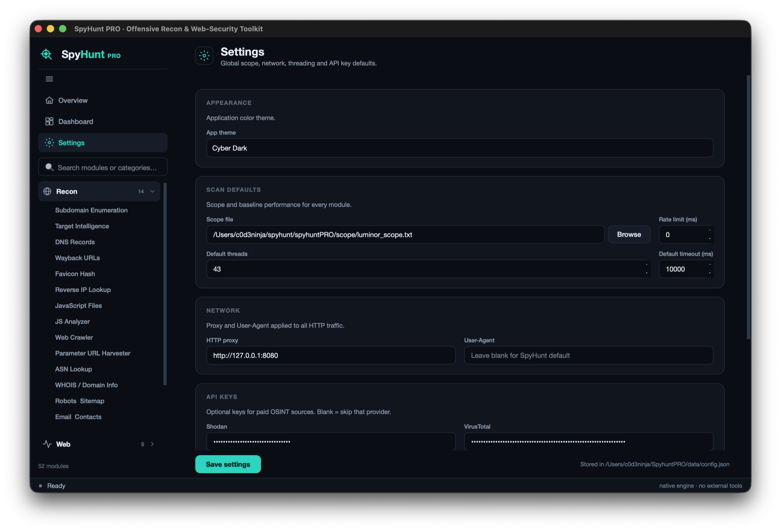Click the Default timeout stepper arrows
Image resolution: width=781 pixels, height=532 pixels.
pos(710,269)
